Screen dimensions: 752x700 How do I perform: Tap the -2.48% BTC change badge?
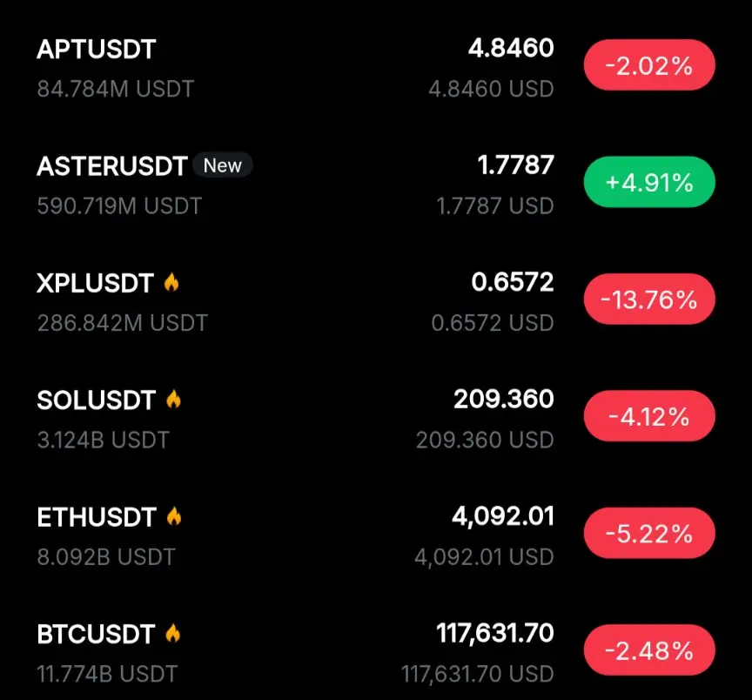point(649,650)
